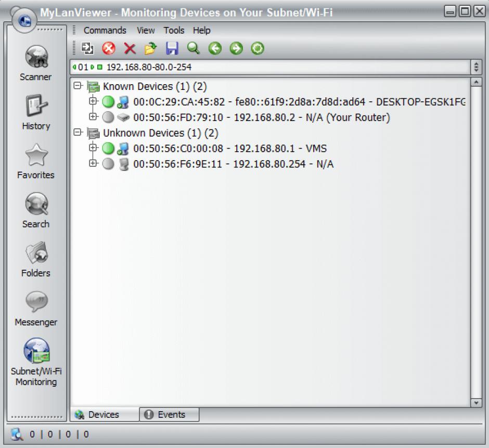
Task: Click the device list scroll down arrow
Action: pos(476,402)
